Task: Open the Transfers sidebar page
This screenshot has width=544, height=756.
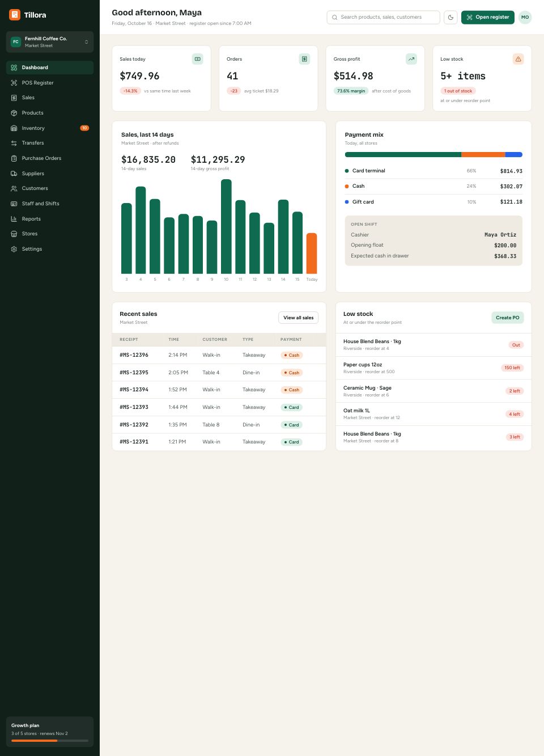Action: (50, 143)
